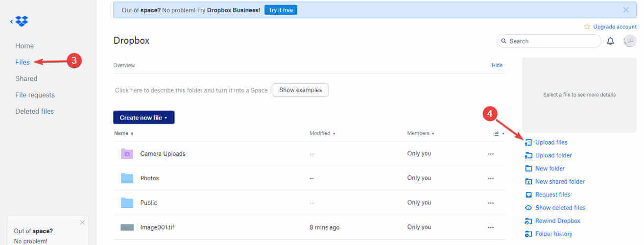
Task: Open the Modified column dropdown
Action: tap(322, 133)
